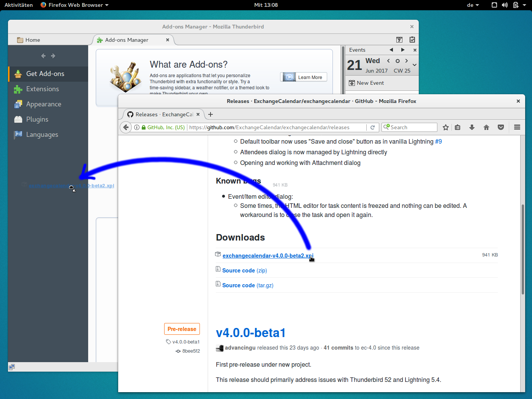Download Source code (zip) link
This screenshot has height=399, width=532.
point(245,271)
